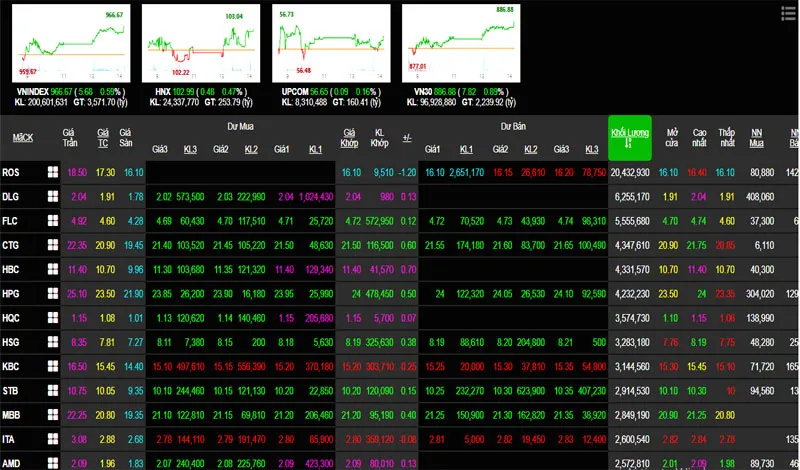Viewport: 800px width, 470px height.
Task: Select the STB ticker symbol
Action: pos(10,391)
